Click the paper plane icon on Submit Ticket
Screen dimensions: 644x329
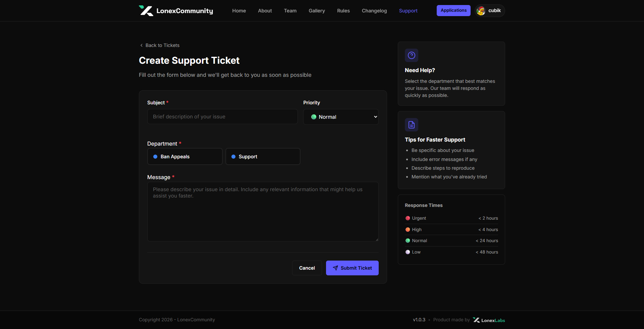click(335, 268)
